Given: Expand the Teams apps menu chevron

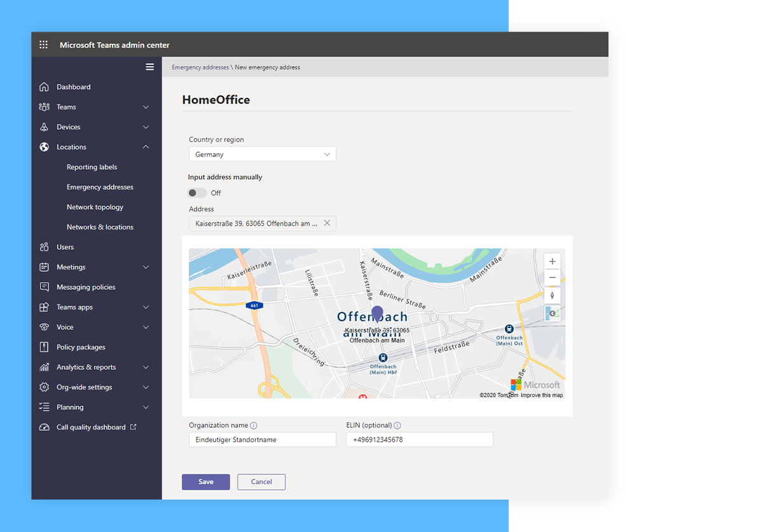Looking at the screenshot, I should pos(146,307).
